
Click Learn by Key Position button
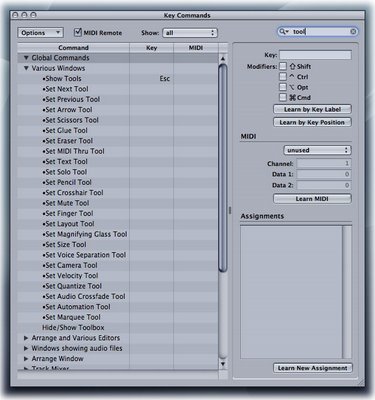coord(312,122)
